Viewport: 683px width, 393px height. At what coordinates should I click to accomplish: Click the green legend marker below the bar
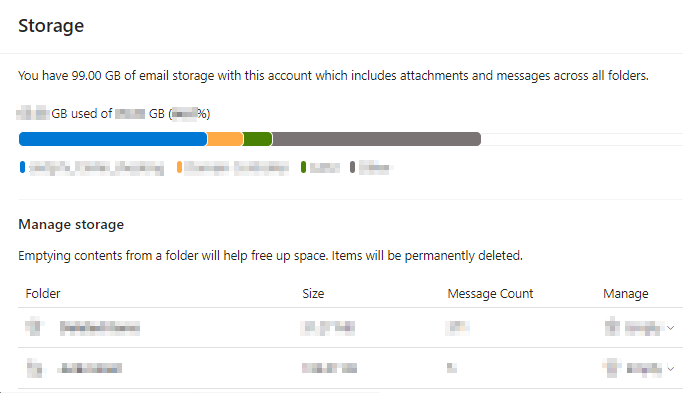tap(303, 167)
